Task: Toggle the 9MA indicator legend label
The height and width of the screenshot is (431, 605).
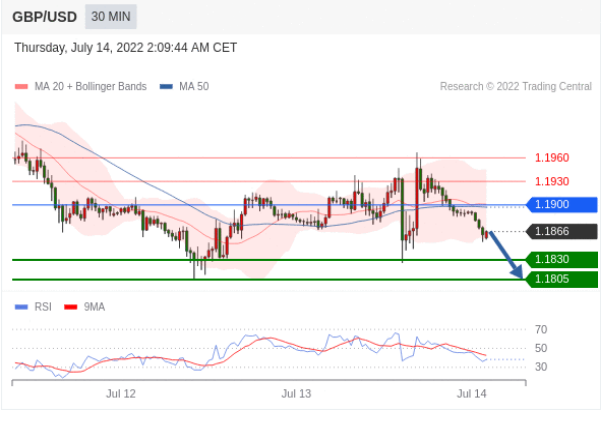Action: pyautogui.click(x=93, y=307)
